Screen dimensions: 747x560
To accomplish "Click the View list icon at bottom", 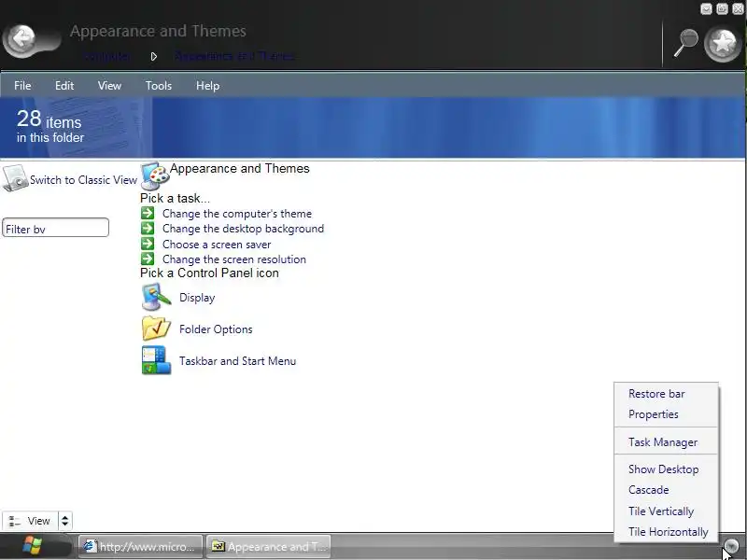I will (15, 521).
